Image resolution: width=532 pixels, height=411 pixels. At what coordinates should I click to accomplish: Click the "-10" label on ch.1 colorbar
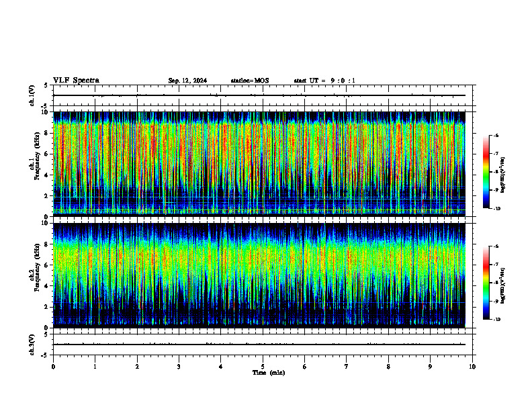[x=496, y=208]
